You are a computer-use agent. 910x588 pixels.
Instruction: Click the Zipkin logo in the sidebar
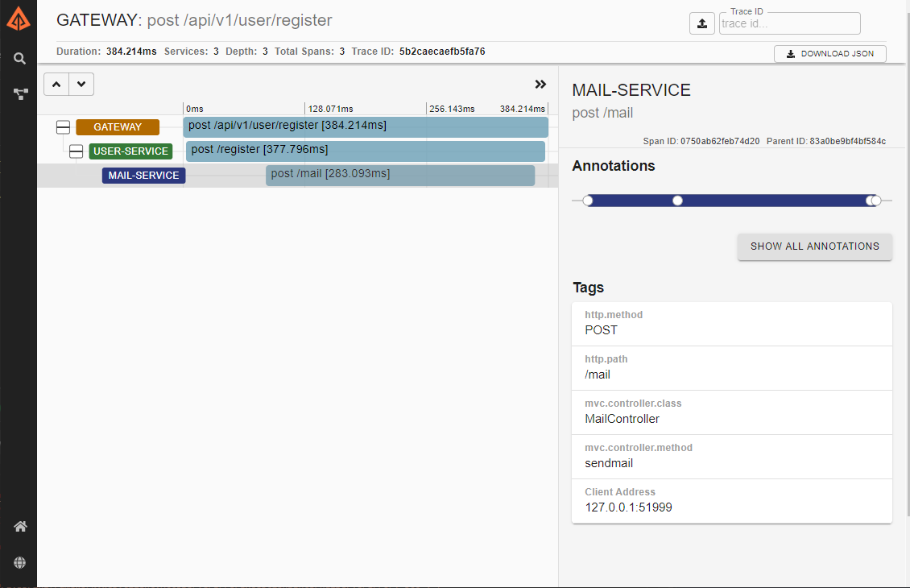pyautogui.click(x=18, y=19)
